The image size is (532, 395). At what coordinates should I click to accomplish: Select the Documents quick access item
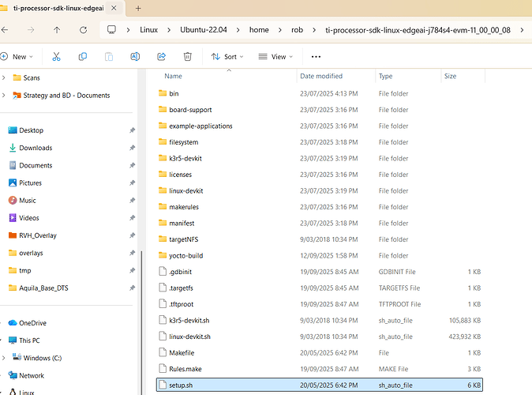click(36, 165)
